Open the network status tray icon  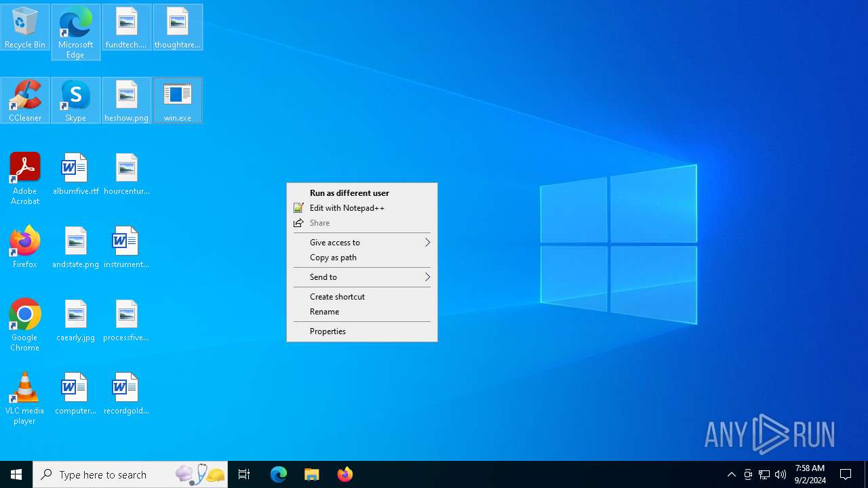(x=764, y=474)
